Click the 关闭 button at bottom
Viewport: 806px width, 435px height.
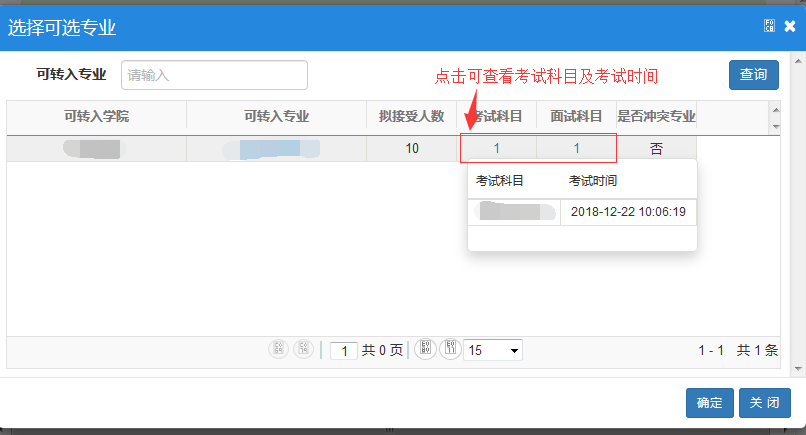click(765, 402)
